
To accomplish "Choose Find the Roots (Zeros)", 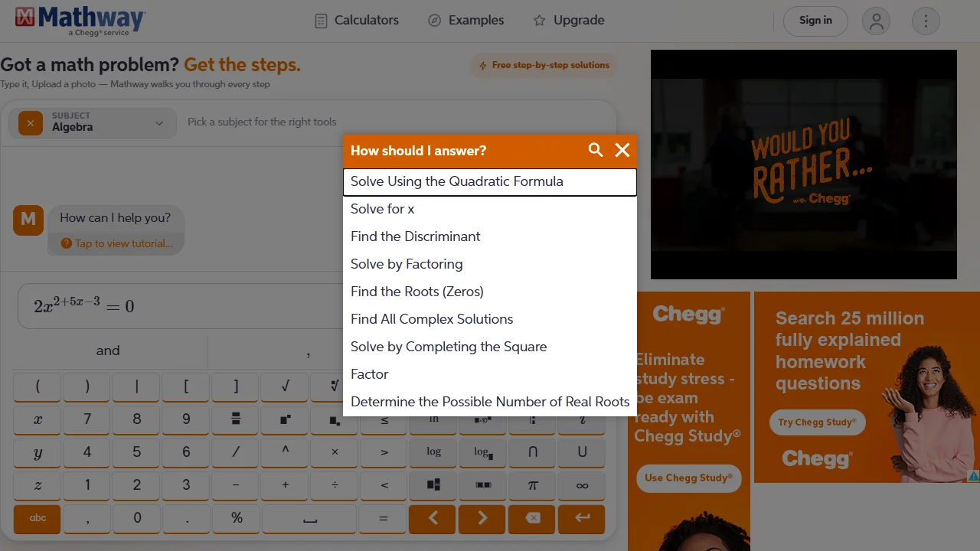I will click(490, 292).
